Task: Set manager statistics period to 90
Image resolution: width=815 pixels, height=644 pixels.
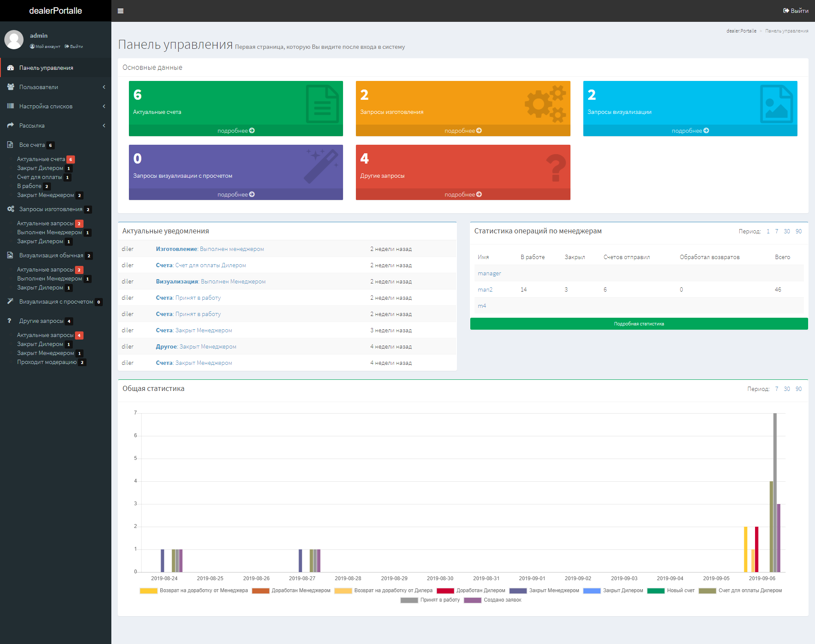Action: (x=799, y=231)
